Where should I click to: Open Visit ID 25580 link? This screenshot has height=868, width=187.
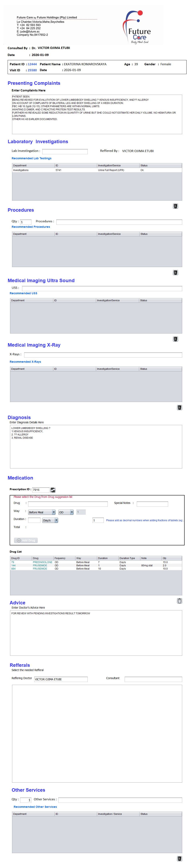[x=32, y=70]
